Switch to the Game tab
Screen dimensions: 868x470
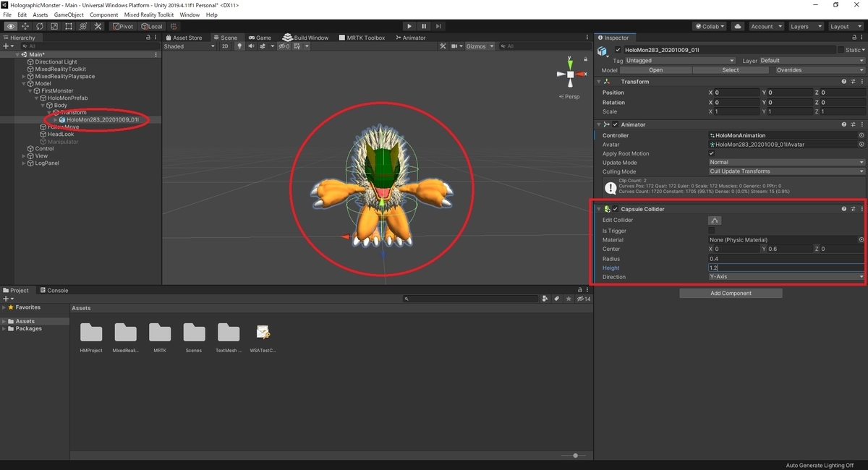point(260,38)
